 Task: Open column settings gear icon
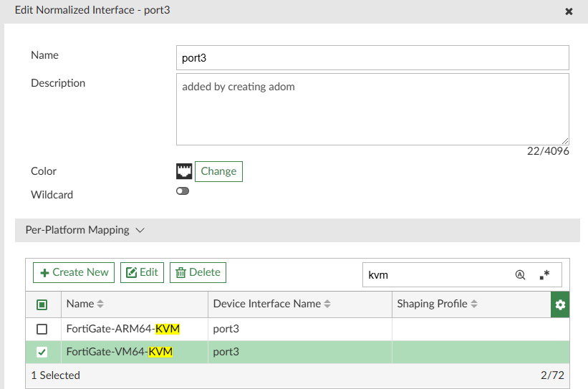[x=560, y=304]
